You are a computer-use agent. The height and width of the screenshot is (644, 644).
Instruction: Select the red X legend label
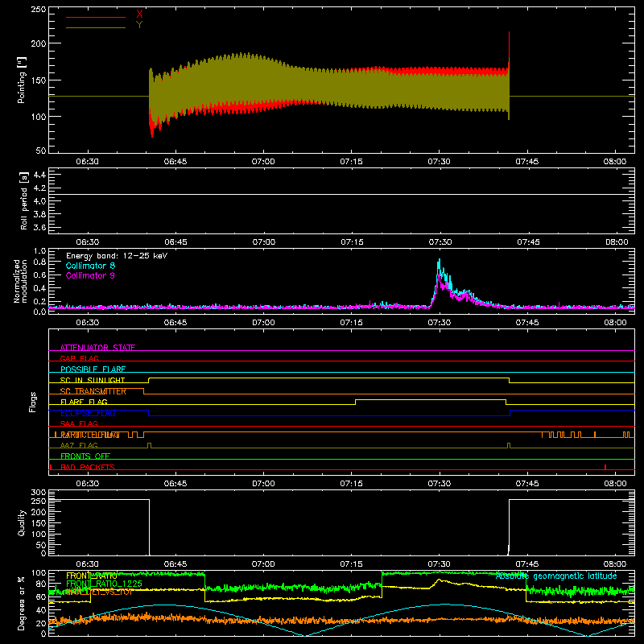(x=139, y=14)
